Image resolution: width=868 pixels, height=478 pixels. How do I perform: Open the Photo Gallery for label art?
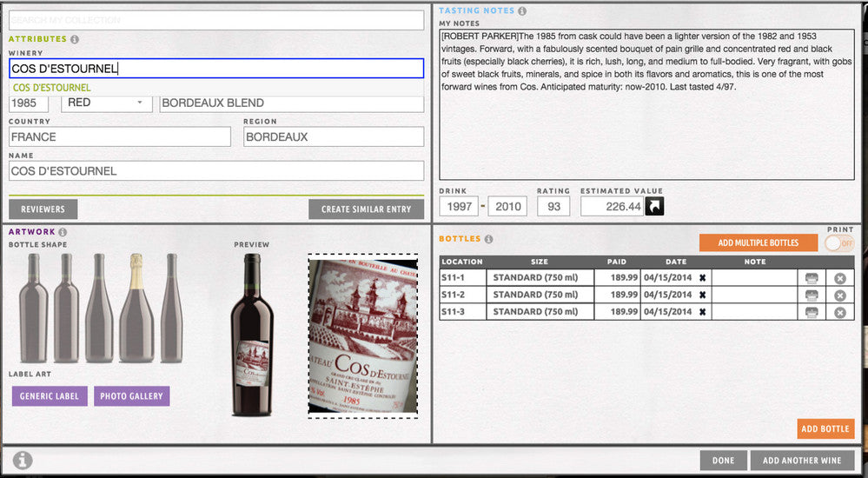click(x=131, y=396)
